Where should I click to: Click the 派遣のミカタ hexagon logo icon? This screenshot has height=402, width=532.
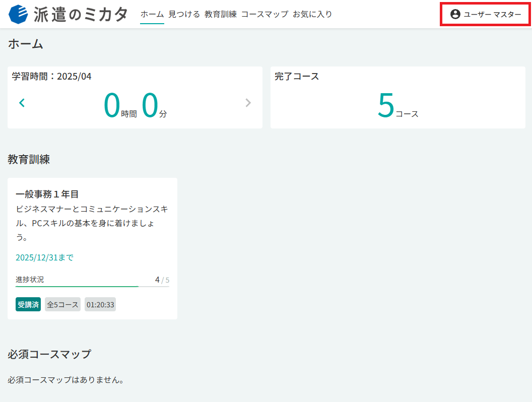tap(18, 14)
